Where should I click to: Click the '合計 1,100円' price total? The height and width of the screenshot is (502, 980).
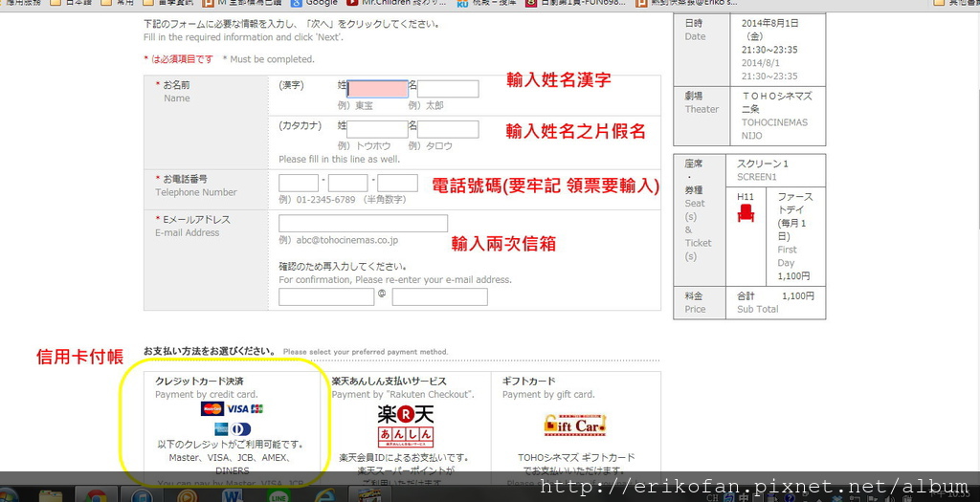point(775,296)
